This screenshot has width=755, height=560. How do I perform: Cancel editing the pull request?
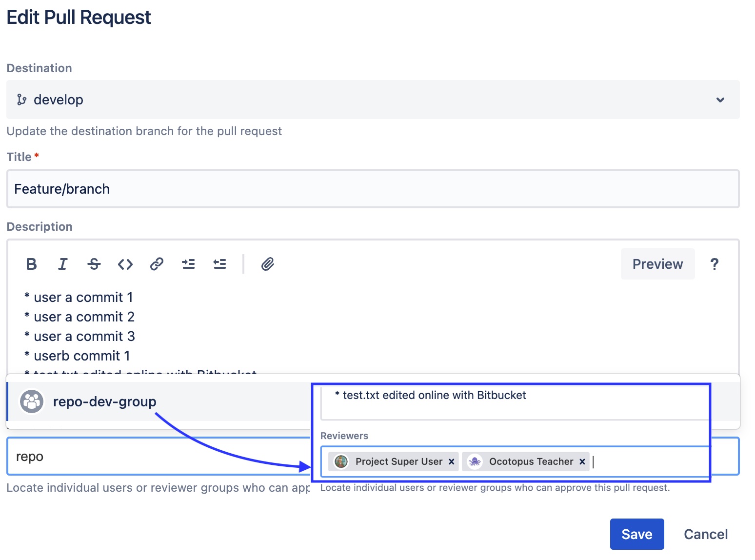pyautogui.click(x=706, y=534)
